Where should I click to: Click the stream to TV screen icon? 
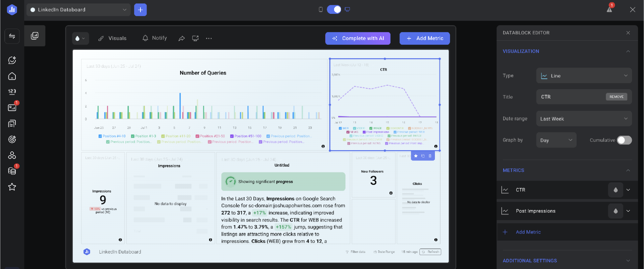pos(195,38)
